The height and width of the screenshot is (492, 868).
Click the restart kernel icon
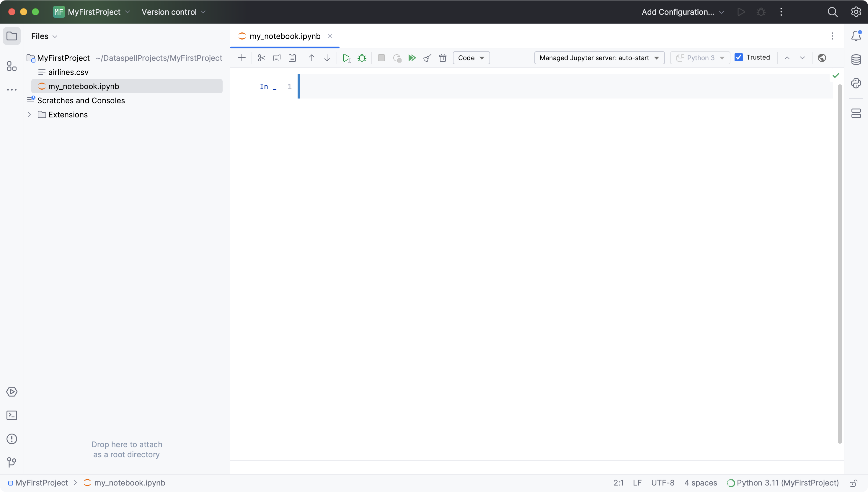pyautogui.click(x=397, y=58)
